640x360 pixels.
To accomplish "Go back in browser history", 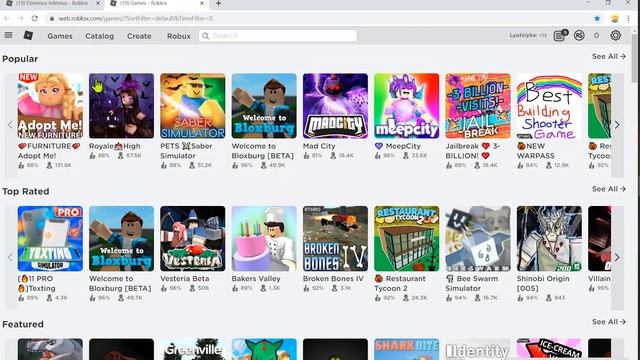I will [7, 18].
